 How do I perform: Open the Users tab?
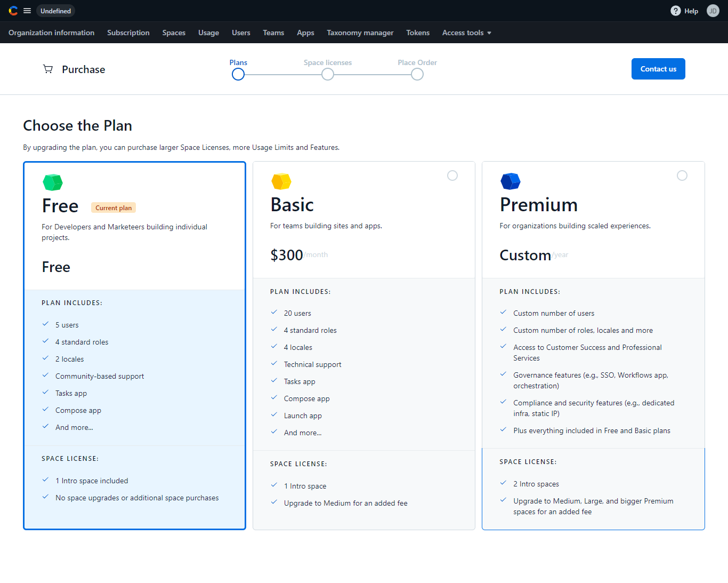[x=241, y=33]
